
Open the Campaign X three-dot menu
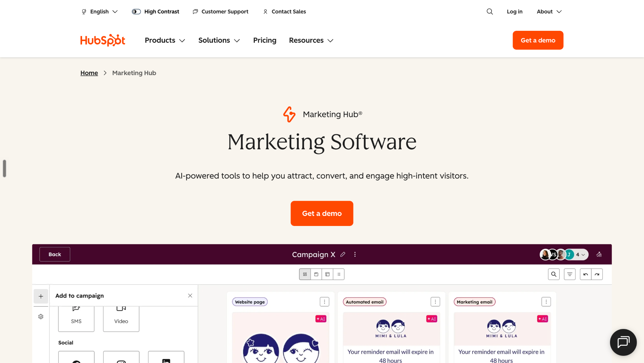(x=355, y=254)
